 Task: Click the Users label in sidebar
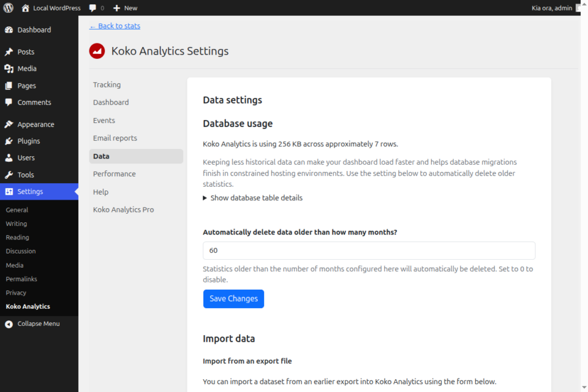26,158
